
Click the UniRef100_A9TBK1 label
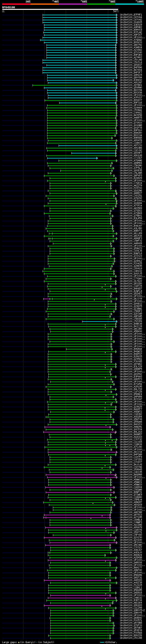point(131,85)
